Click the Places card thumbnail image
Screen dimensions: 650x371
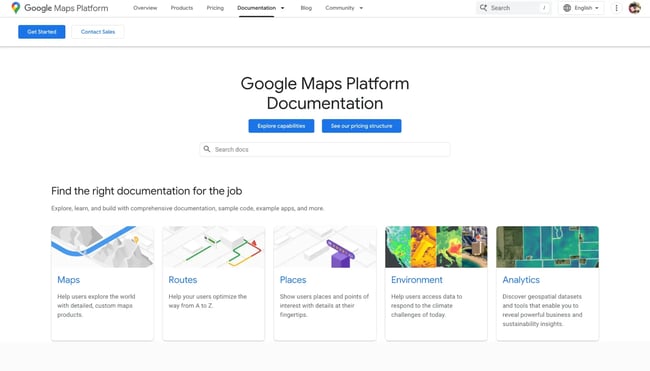(x=325, y=247)
